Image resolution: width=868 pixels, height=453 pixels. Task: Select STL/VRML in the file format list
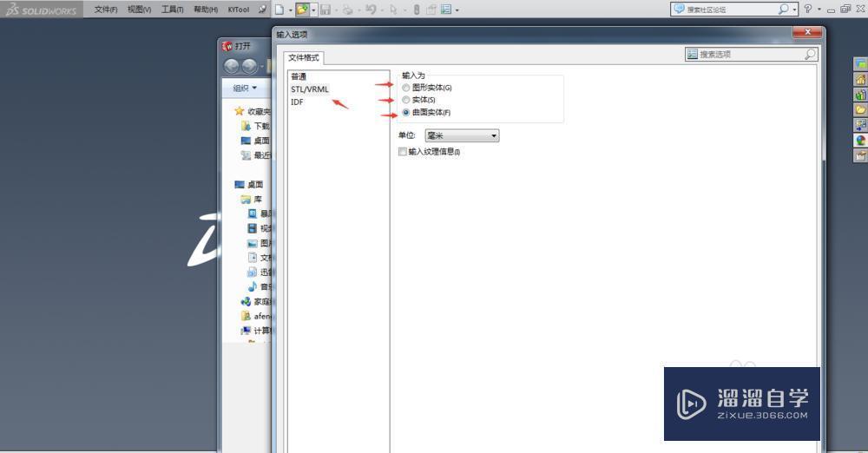tap(310, 89)
